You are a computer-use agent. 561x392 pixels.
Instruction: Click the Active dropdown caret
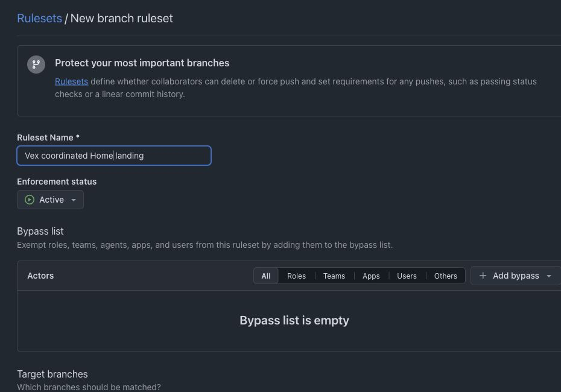pyautogui.click(x=74, y=200)
